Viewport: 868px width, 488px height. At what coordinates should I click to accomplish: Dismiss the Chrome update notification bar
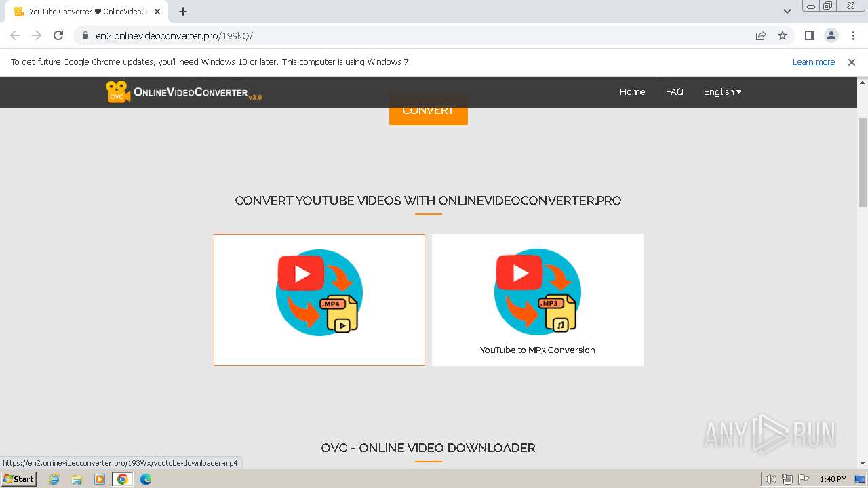(x=852, y=62)
